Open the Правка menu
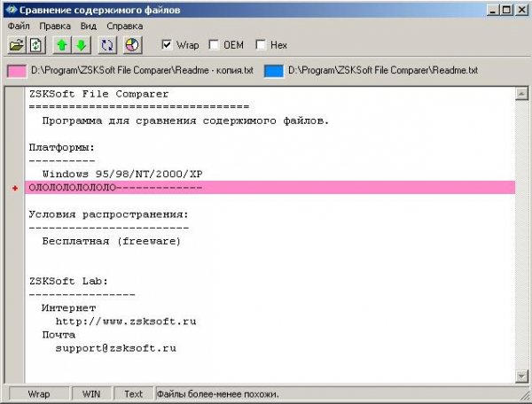The height and width of the screenshot is (404, 532). [55, 26]
